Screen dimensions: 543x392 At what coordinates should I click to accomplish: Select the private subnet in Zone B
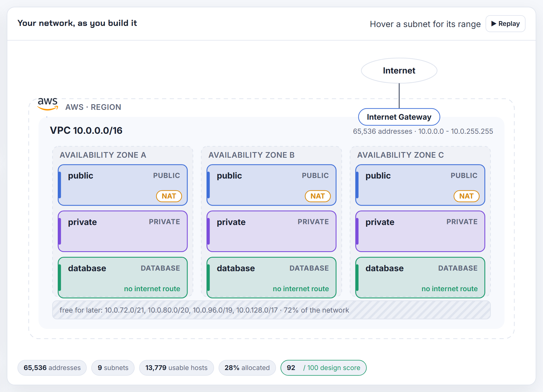tap(271, 231)
